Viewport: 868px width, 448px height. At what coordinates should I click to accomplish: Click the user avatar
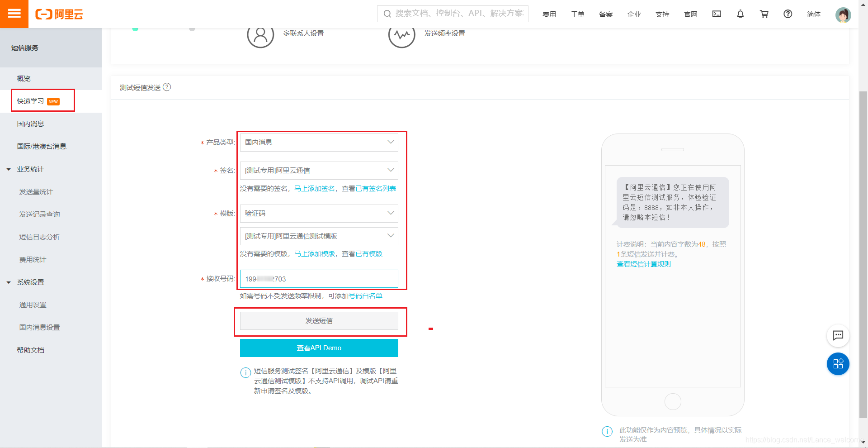tap(843, 14)
